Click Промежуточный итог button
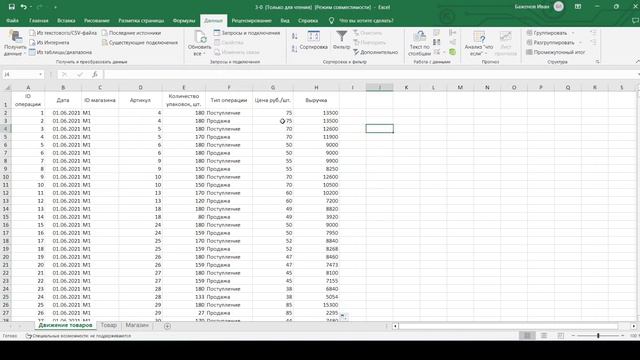The height and width of the screenshot is (360, 640). (556, 52)
